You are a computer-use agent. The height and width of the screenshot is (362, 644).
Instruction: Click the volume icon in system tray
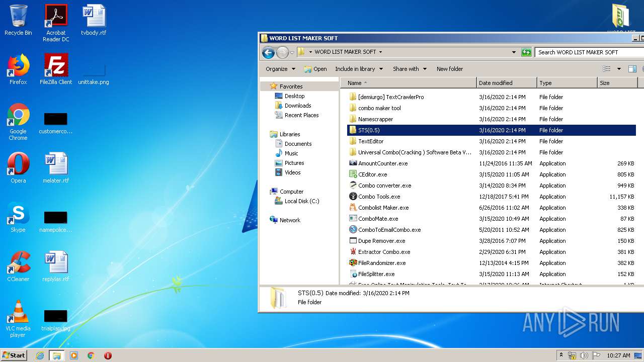point(584,355)
